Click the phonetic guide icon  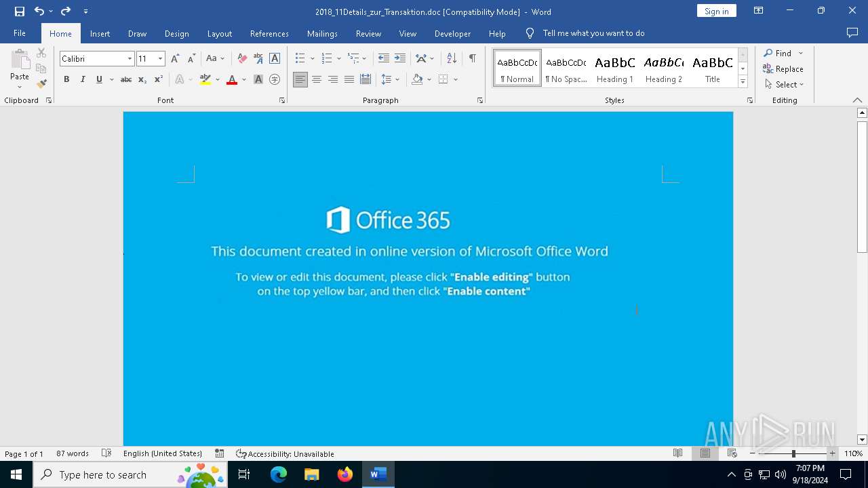click(258, 59)
